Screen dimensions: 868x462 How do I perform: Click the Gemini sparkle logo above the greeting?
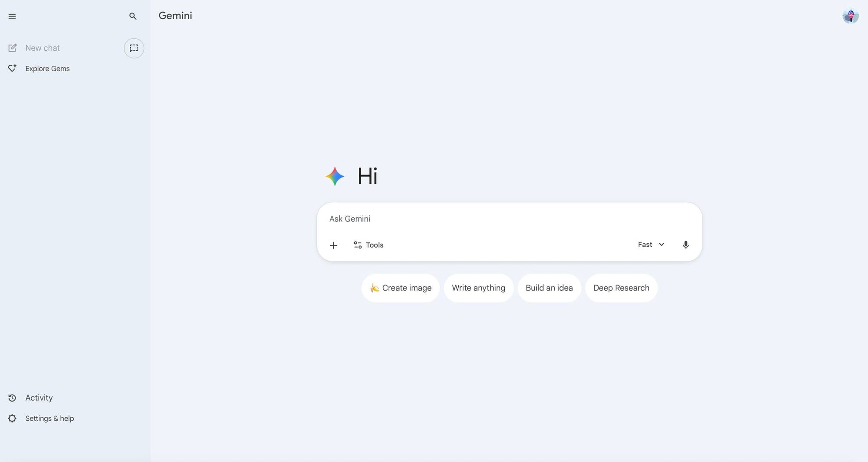[334, 176]
